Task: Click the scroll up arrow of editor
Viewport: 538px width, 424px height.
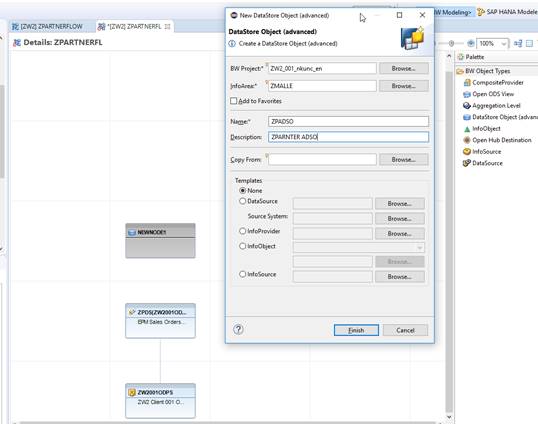Action: pyautogui.click(x=449, y=56)
